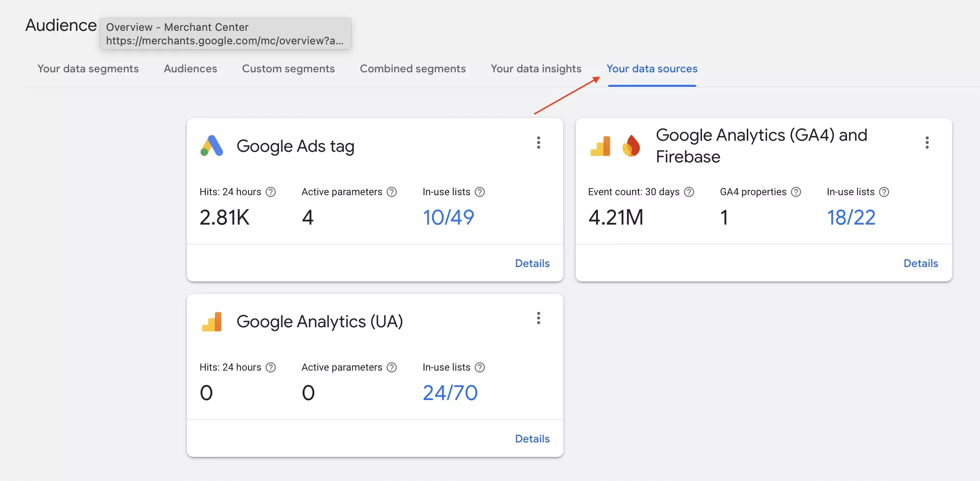The image size is (980, 481).
Task: Click help icon beside Google Ads Hits: 24 hours
Action: pyautogui.click(x=271, y=192)
